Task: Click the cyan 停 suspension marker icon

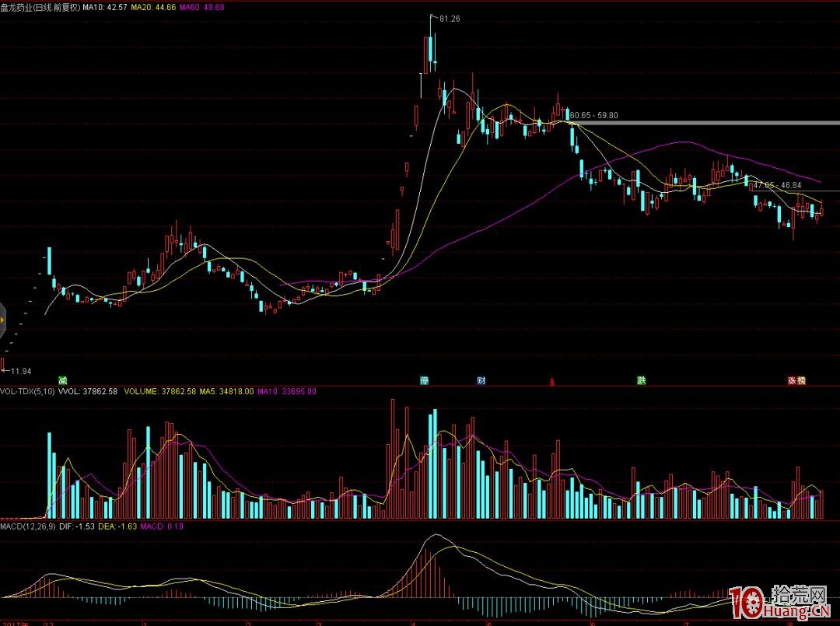Action: click(x=425, y=381)
